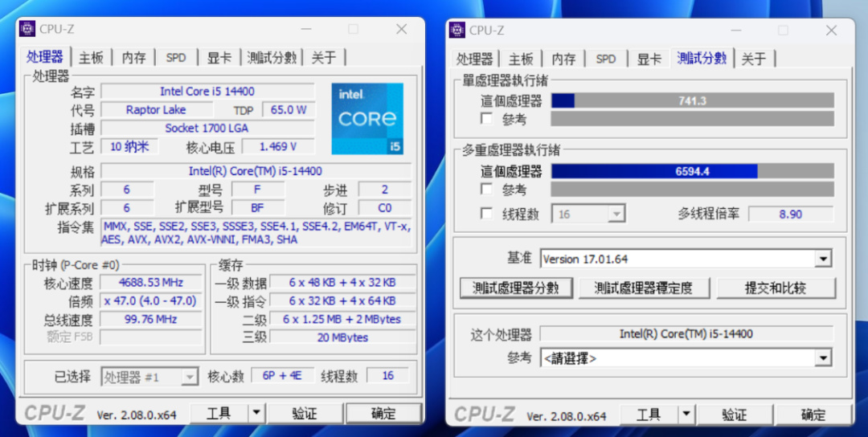This screenshot has width=868, height=437.
Task: Click 測試處理器分數 button
Action: tap(516, 288)
